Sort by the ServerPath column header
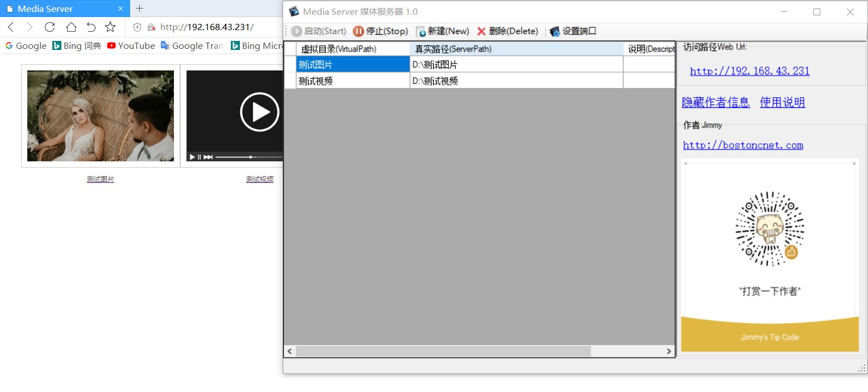Viewport: 868px width, 392px height. (516, 49)
